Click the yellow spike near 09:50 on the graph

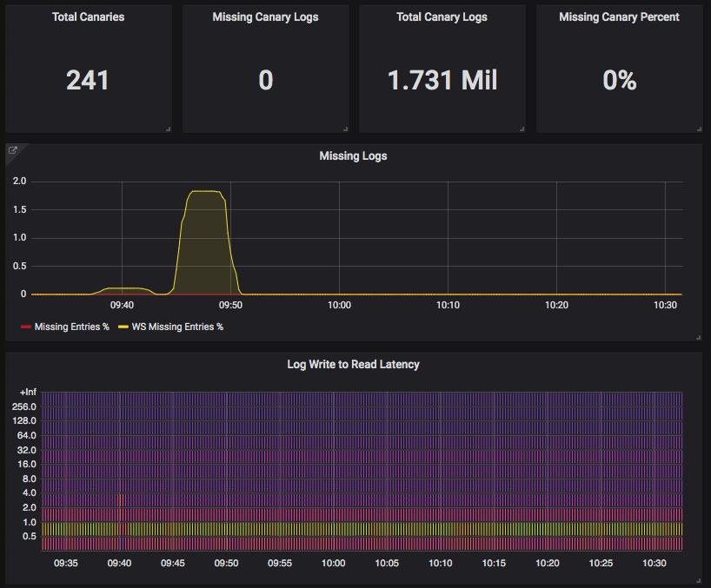[x=204, y=195]
